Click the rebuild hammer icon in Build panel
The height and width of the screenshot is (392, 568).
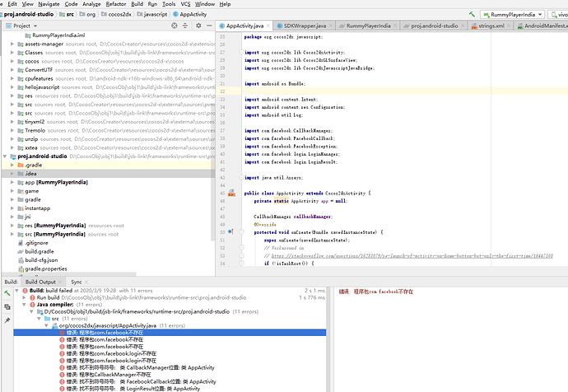click(7, 293)
